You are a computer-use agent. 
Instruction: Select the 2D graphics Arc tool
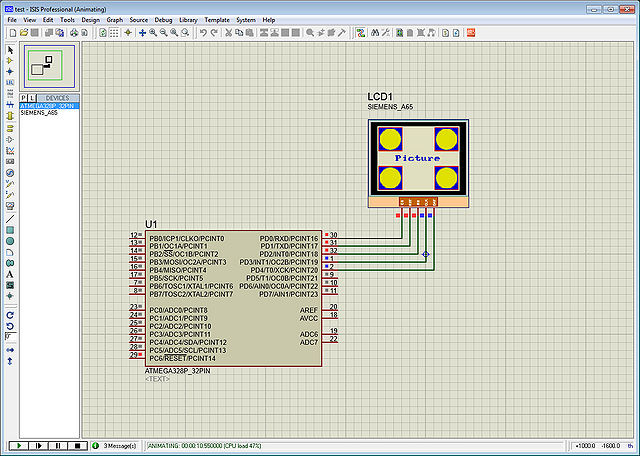(10, 252)
